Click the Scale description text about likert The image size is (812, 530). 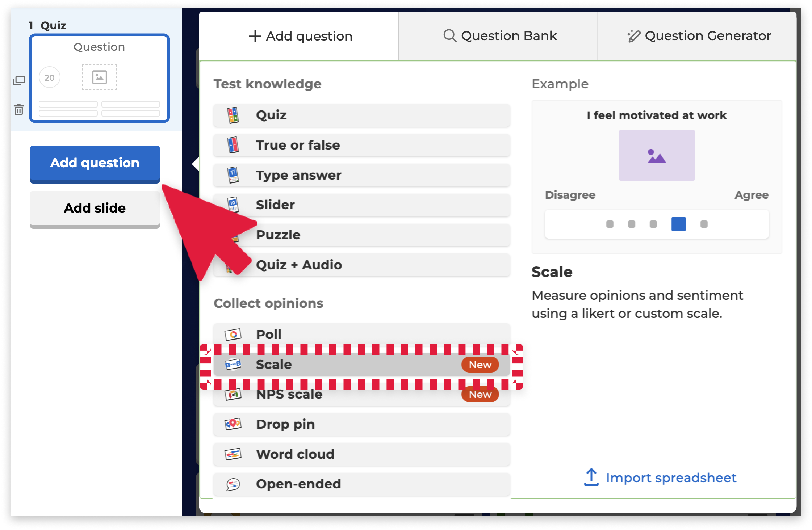pyautogui.click(x=637, y=304)
